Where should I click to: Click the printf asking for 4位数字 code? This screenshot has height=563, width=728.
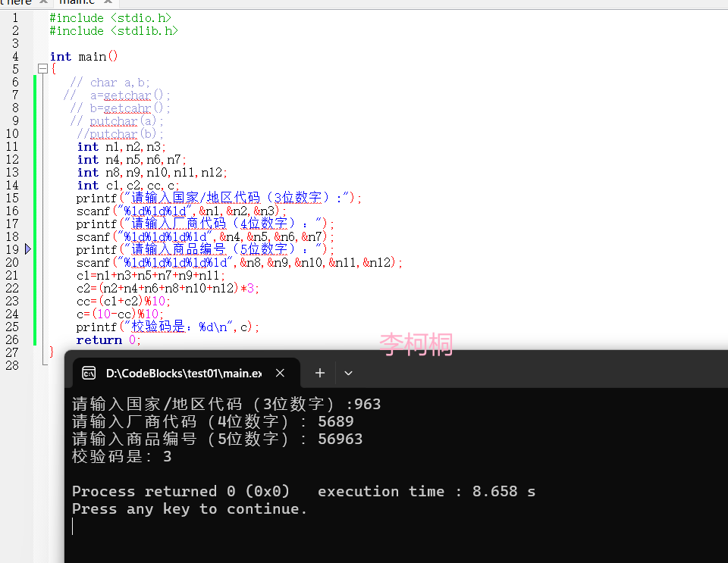point(206,224)
